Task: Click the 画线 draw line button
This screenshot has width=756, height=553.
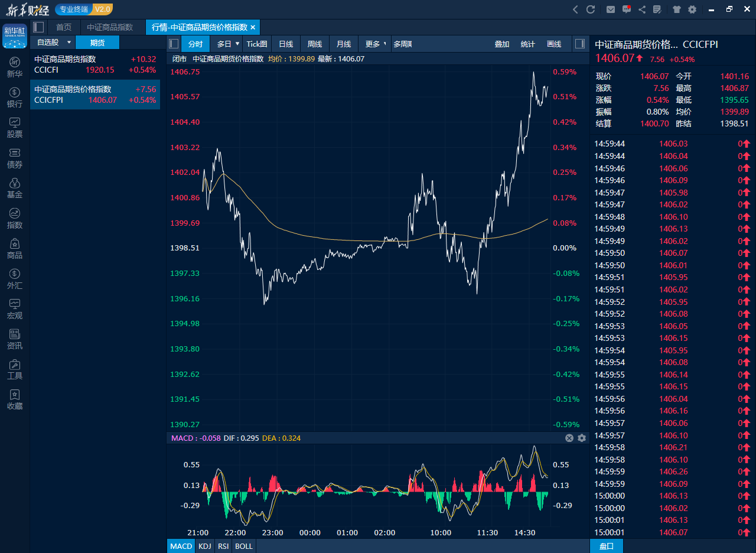Action: [x=554, y=44]
